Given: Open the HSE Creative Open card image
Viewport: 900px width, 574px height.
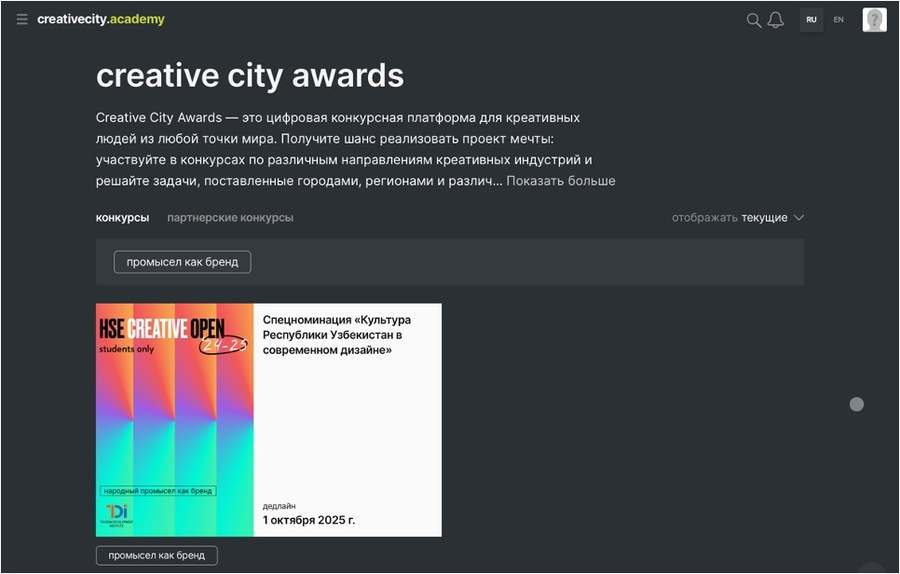Looking at the screenshot, I should click(x=174, y=420).
